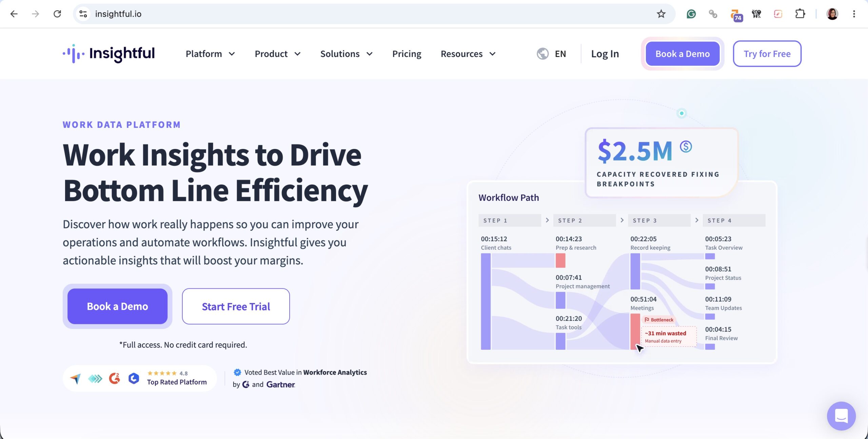Viewport: 868px width, 439px height.
Task: Open the Chrome profile avatar
Action: [832, 14]
